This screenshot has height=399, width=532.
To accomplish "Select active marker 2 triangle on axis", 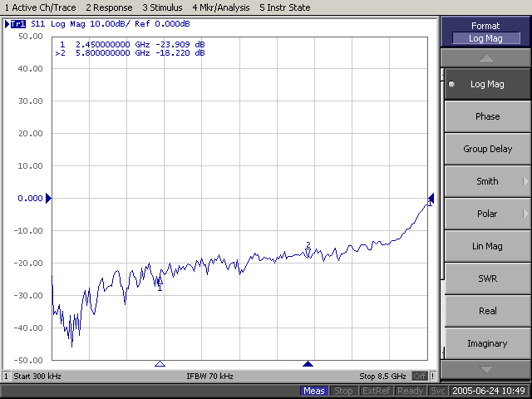I will (x=308, y=364).
